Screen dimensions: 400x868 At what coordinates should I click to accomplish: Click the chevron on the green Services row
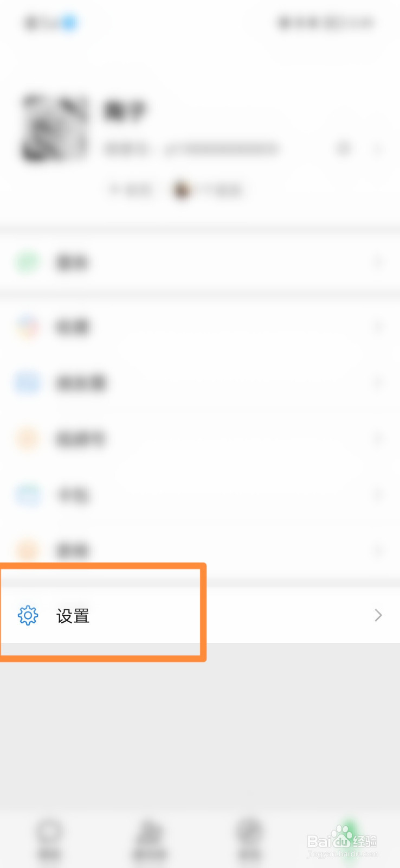(x=378, y=263)
